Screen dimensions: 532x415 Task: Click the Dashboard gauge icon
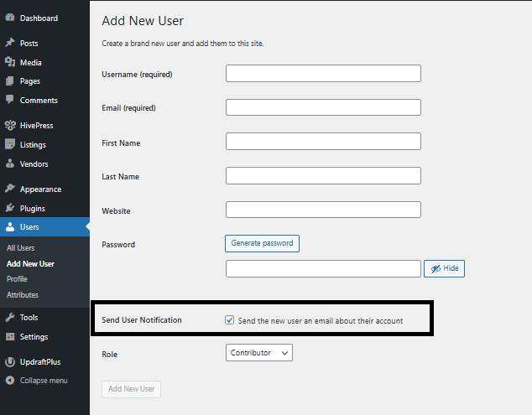10,18
